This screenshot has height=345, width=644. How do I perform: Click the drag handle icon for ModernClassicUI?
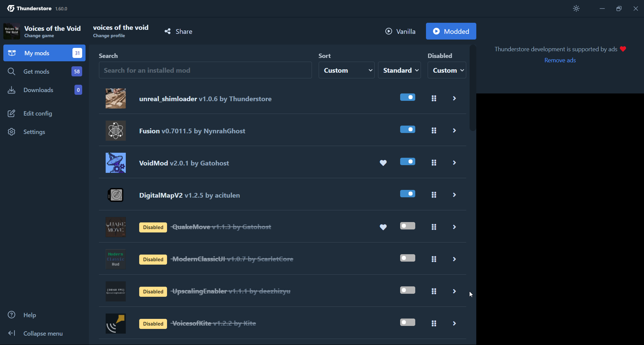(434, 259)
